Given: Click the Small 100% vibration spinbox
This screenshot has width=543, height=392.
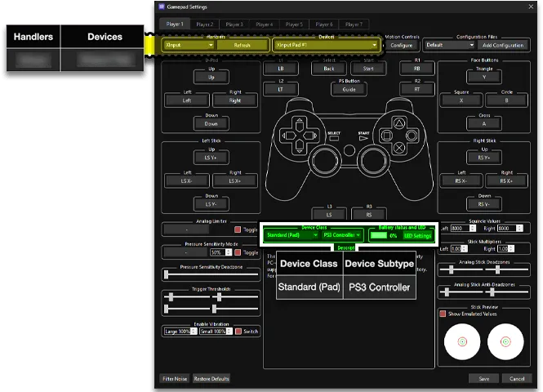Looking at the screenshot, I should 216,332.
